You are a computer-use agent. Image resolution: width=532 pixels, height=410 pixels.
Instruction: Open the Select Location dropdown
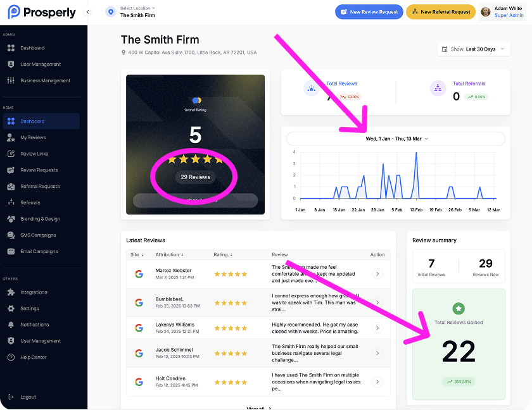point(137,8)
